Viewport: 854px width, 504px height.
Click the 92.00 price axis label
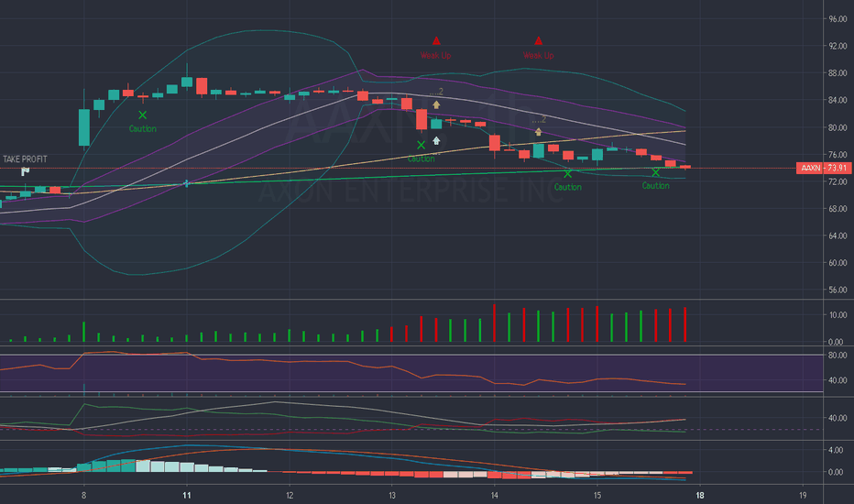[838, 46]
